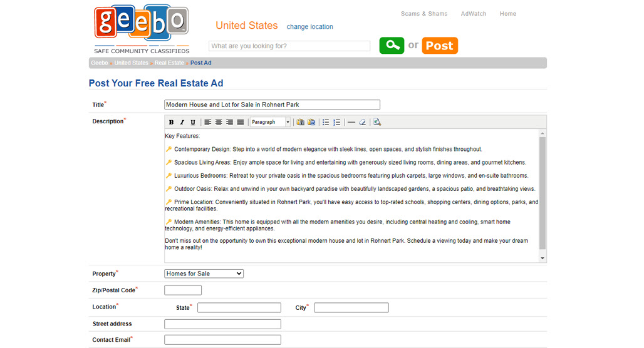The width and height of the screenshot is (644, 348).
Task: Insert a numbered list
Action: (337, 122)
